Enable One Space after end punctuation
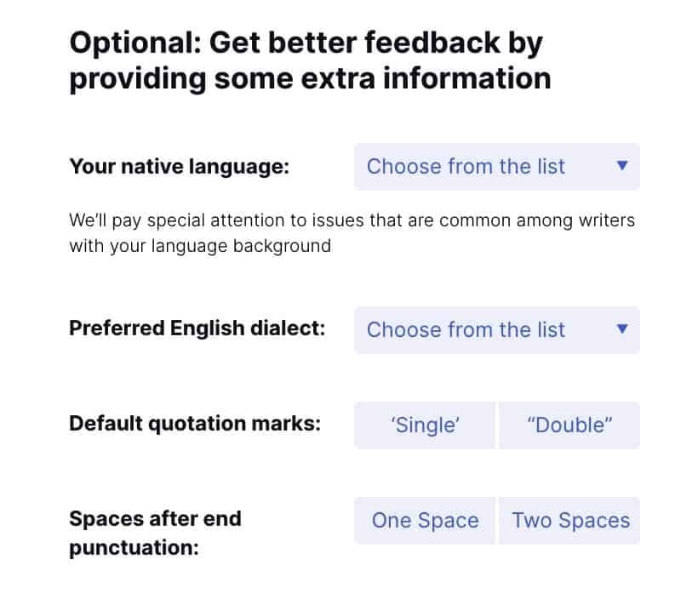Screen dimensions: 698x616 click(424, 520)
